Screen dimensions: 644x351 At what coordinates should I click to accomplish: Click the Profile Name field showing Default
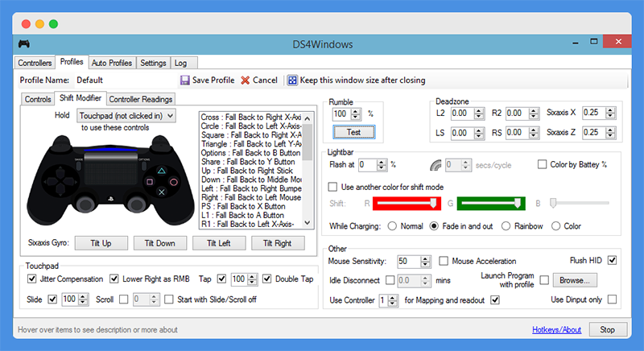126,80
